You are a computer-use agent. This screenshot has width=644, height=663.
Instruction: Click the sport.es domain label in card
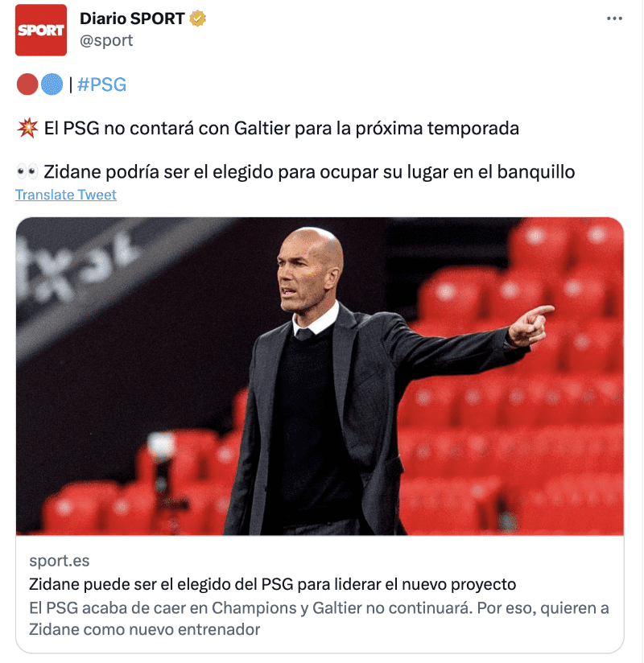60,561
